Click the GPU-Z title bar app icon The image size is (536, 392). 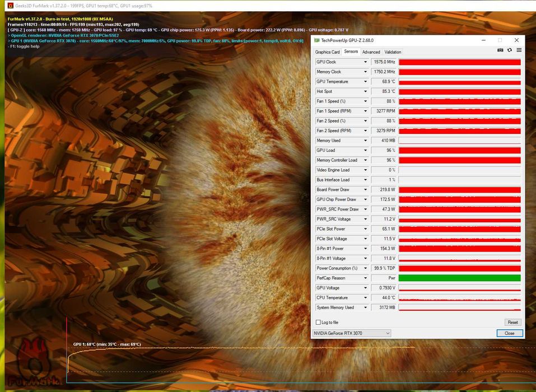(316, 40)
